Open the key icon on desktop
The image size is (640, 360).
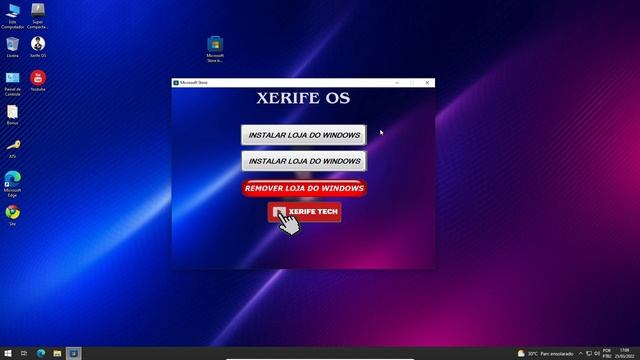13,149
